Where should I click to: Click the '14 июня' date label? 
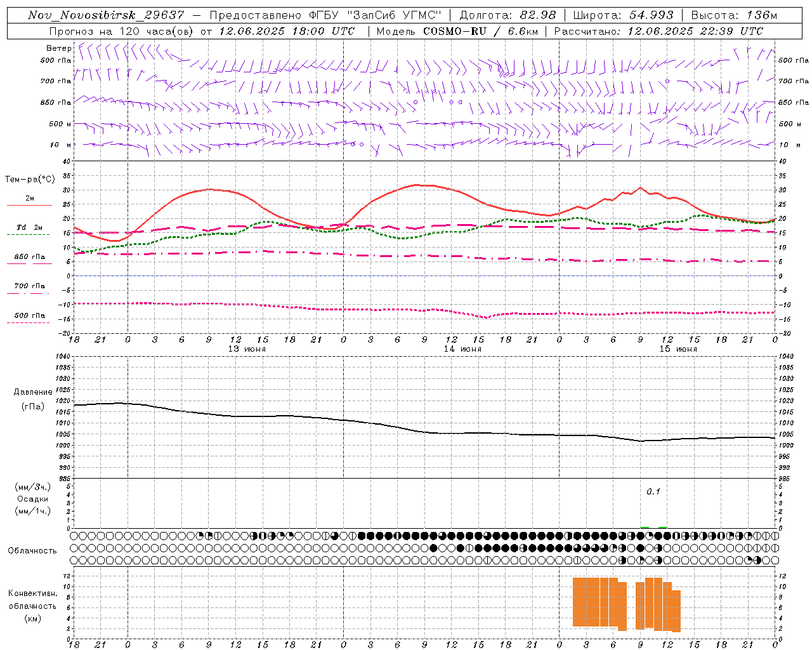click(x=462, y=349)
